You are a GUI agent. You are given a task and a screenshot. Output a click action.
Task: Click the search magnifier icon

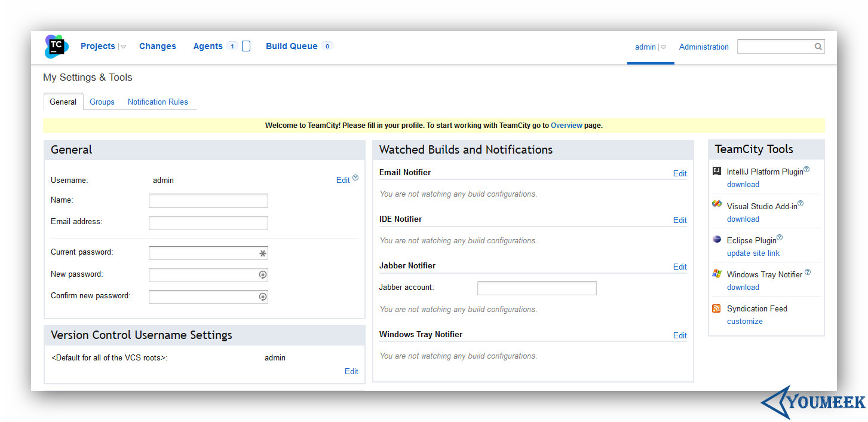tap(818, 47)
